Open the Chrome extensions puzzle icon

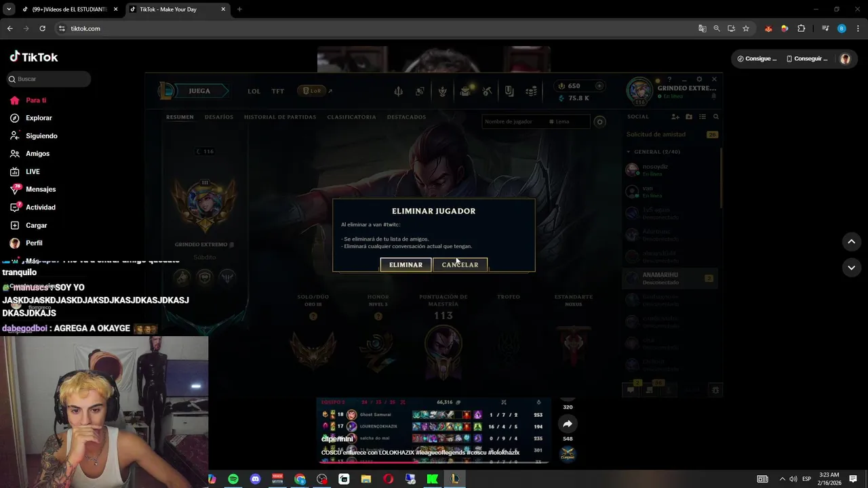tap(801, 28)
